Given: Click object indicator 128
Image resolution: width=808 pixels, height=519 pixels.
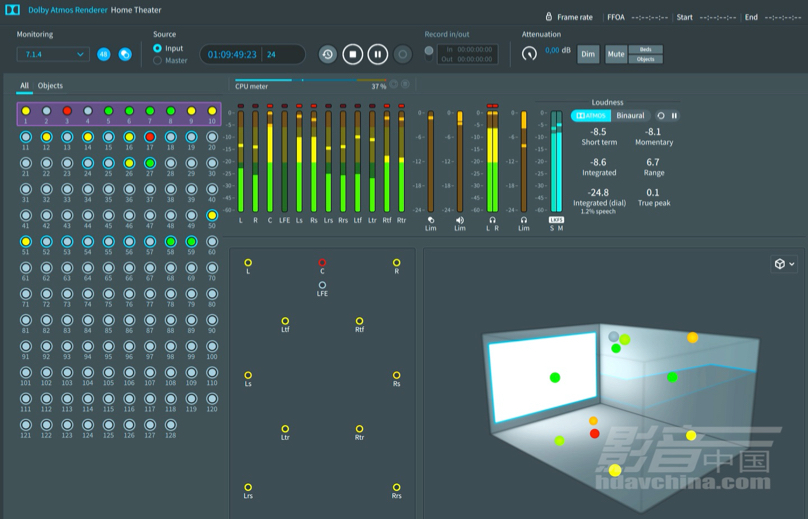Looking at the screenshot, I should point(171,425).
